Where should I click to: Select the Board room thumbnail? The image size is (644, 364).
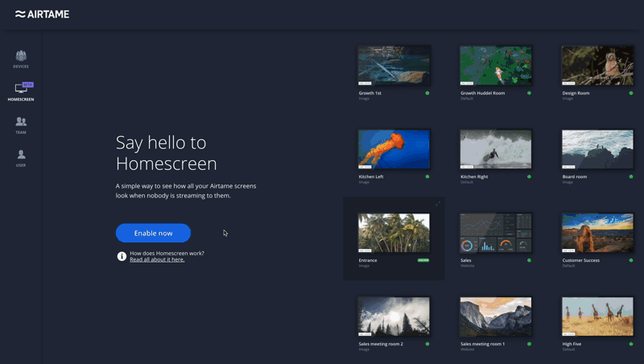pyautogui.click(x=597, y=149)
